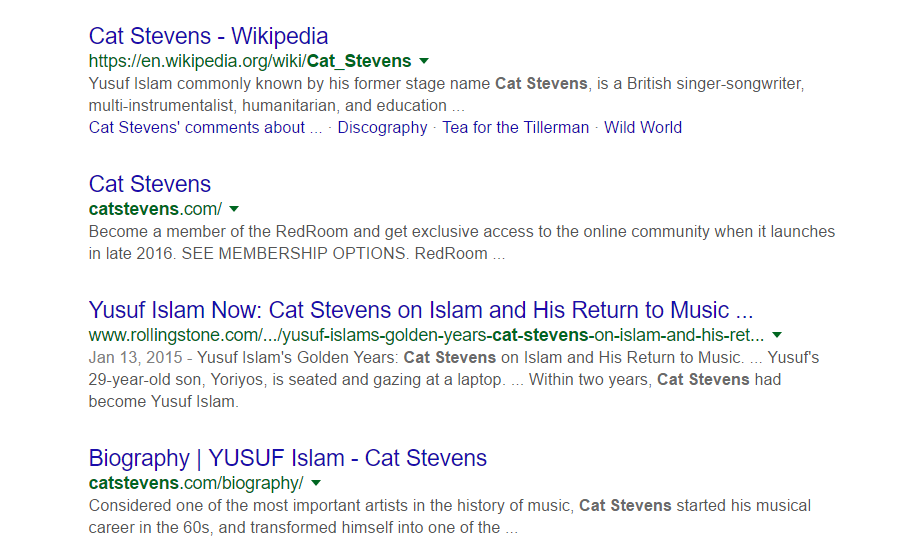Open Cat Stevens' comments about sitelink

click(205, 127)
